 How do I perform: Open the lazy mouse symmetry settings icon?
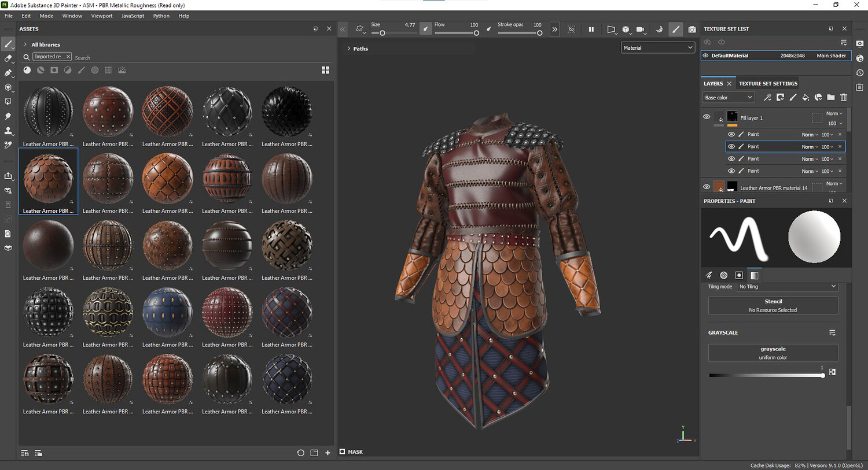(x=360, y=29)
